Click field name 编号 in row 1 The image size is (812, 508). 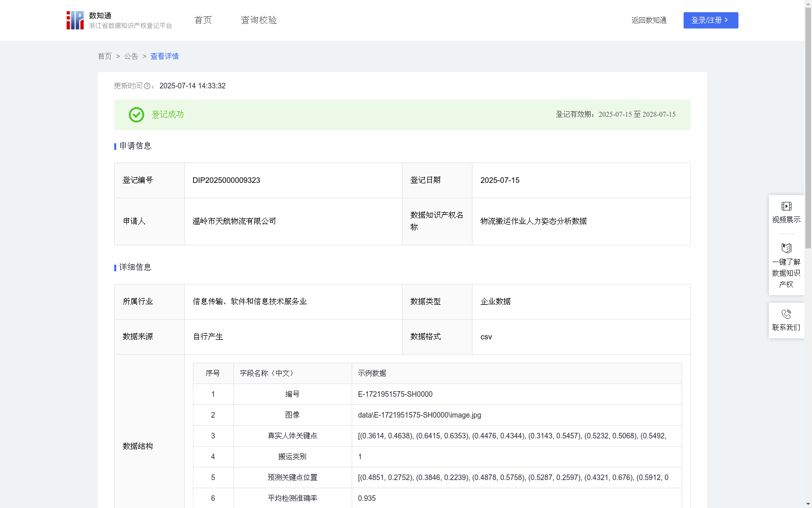(292, 394)
